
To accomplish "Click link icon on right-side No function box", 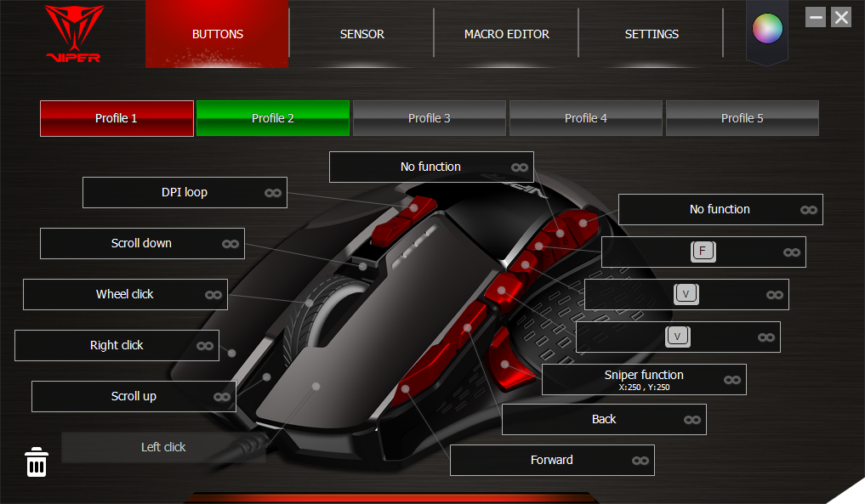I will [x=809, y=210].
